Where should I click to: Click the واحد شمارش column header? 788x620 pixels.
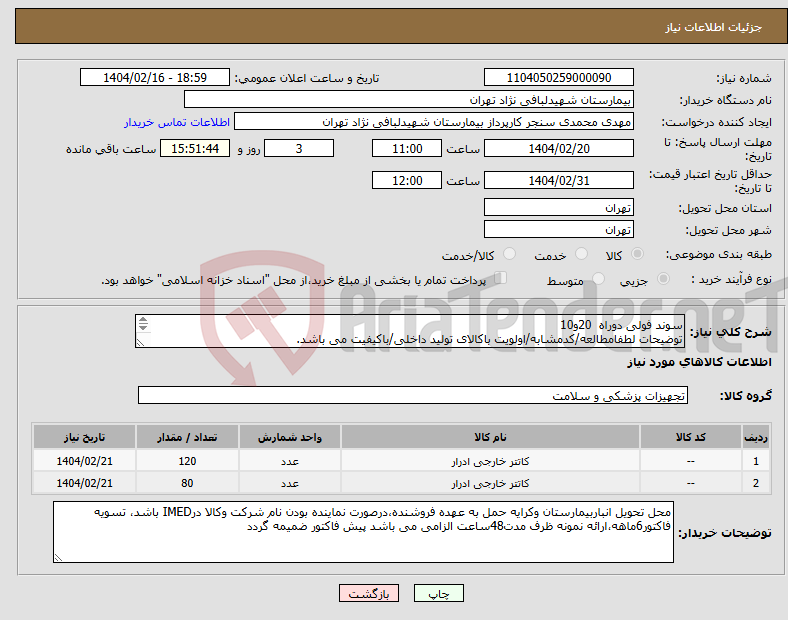[x=290, y=437]
